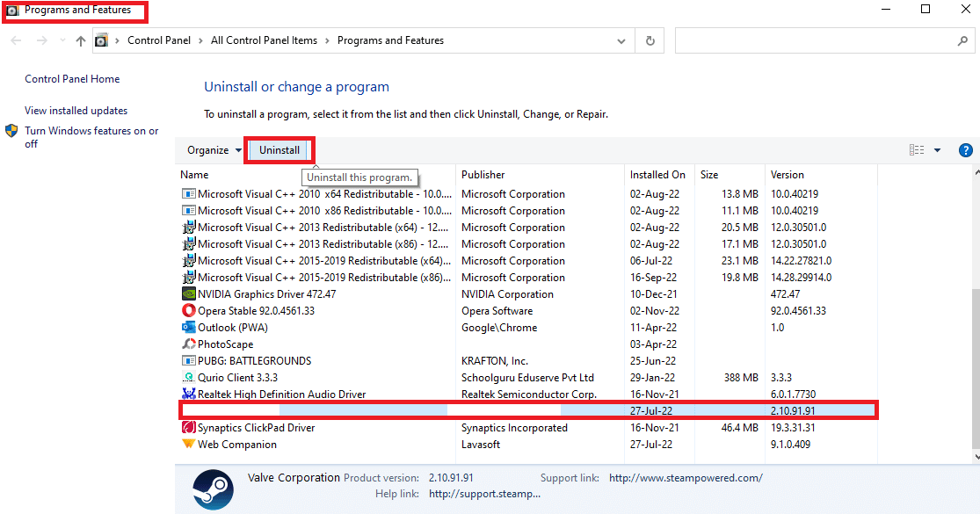Open Help via the question mark icon
Image resolution: width=980 pixels, height=514 pixels.
pyautogui.click(x=965, y=149)
